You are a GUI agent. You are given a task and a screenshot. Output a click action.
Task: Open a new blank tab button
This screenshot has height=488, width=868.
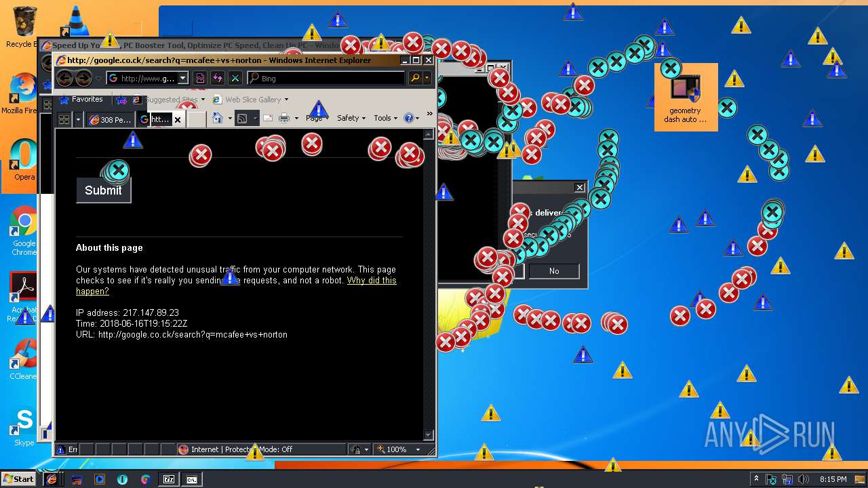[196, 119]
